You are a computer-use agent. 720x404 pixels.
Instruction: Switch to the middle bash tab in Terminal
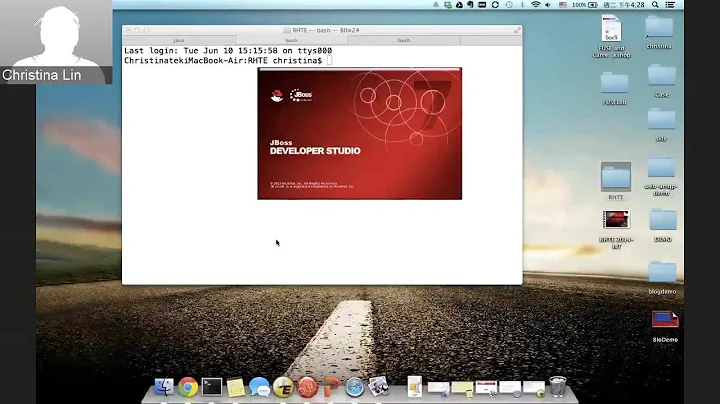(x=291, y=40)
